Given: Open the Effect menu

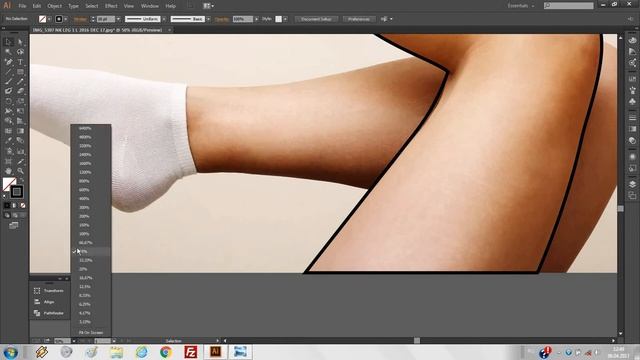Looking at the screenshot, I should (x=111, y=6).
